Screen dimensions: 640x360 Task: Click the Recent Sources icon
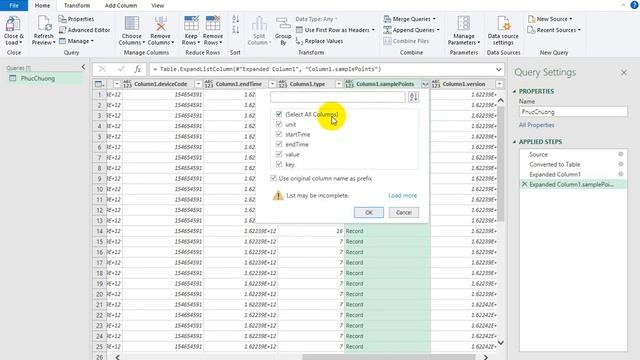531,30
